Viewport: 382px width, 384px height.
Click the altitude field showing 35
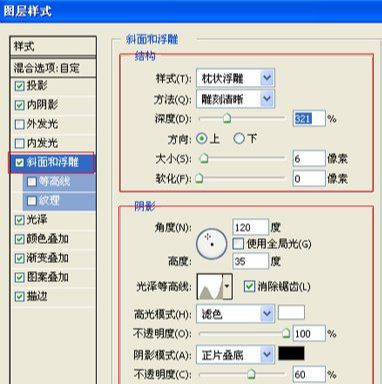[x=250, y=261]
